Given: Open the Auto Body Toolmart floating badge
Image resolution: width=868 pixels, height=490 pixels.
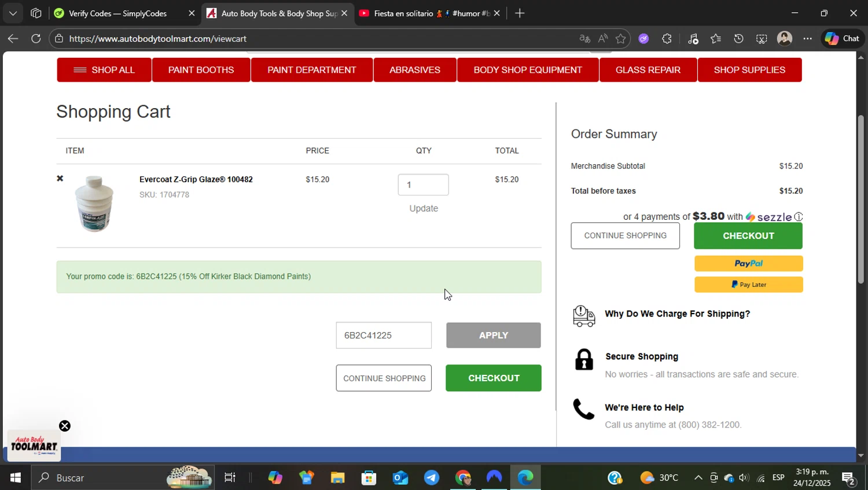Looking at the screenshot, I should pyautogui.click(x=34, y=445).
